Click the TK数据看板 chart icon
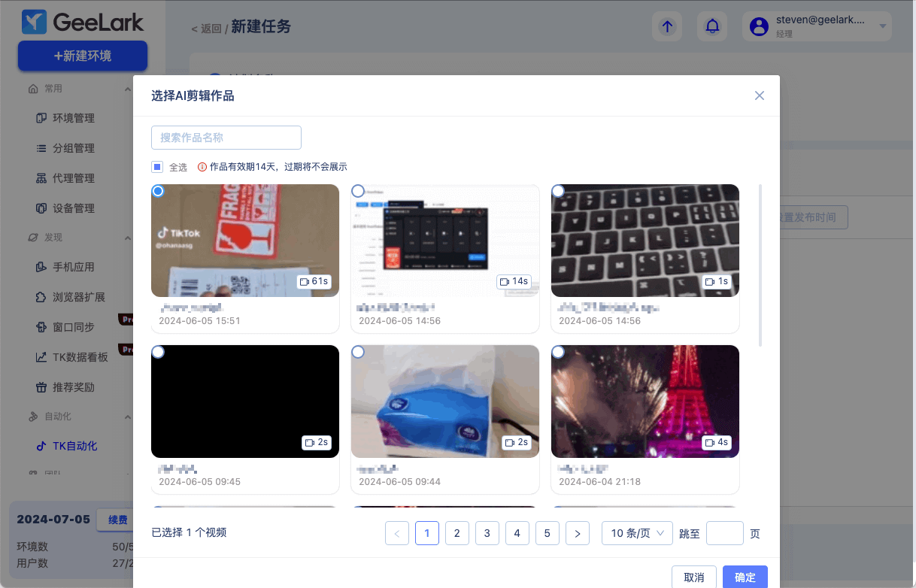This screenshot has width=916, height=588. [x=41, y=357]
